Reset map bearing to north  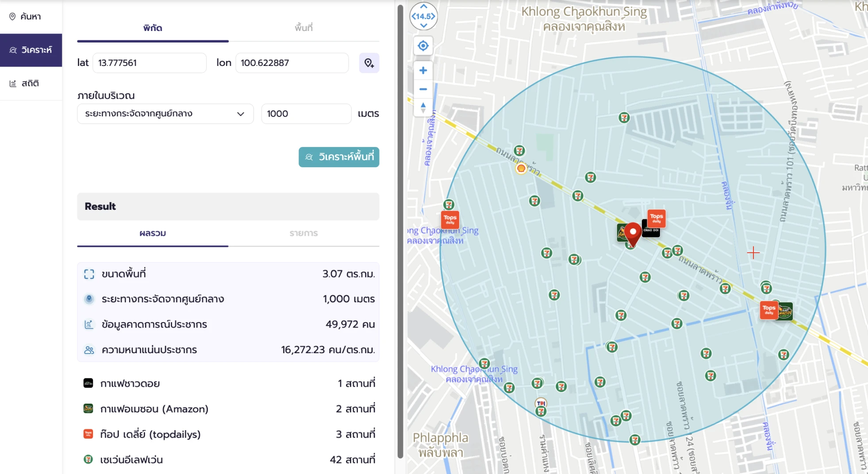click(x=423, y=108)
